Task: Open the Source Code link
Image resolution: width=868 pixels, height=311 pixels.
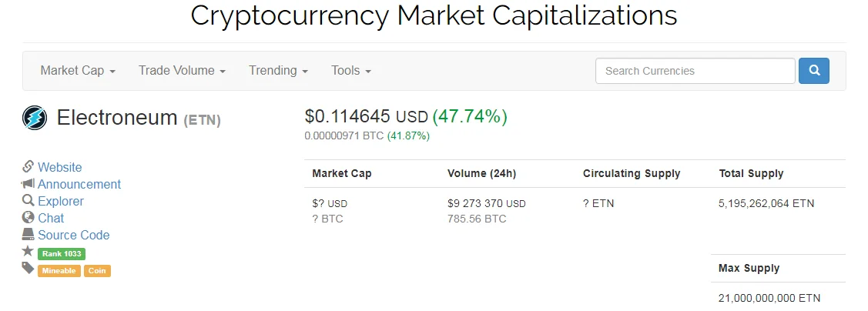Action: click(74, 235)
